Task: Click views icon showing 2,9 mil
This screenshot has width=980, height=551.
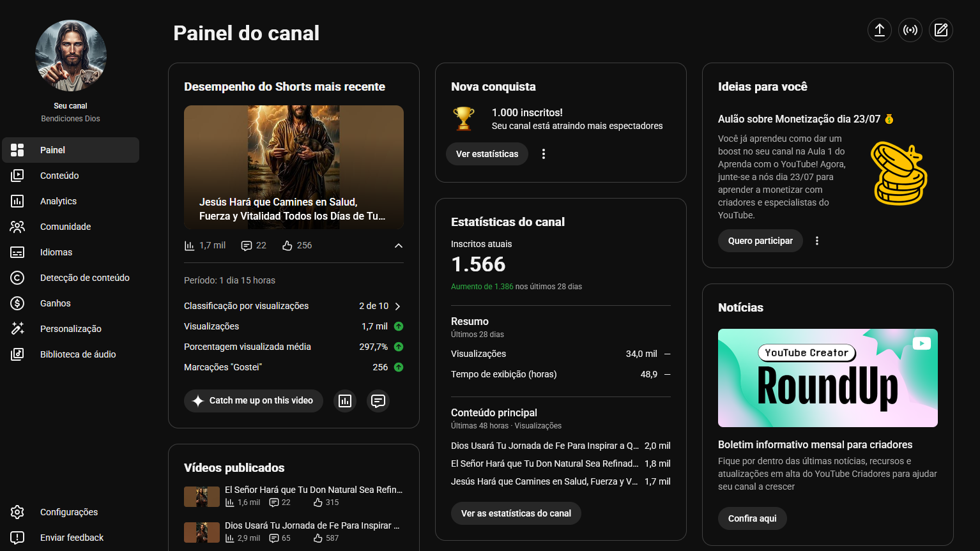Action: [x=229, y=538]
